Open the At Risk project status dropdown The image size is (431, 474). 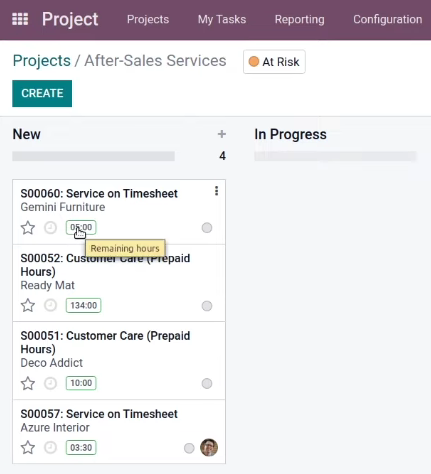point(274,62)
